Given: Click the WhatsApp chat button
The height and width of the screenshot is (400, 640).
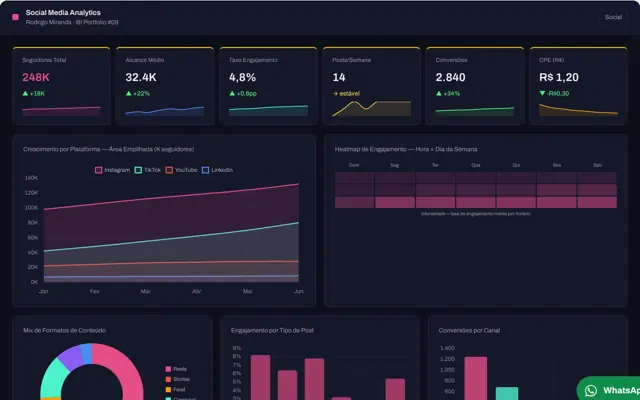Looking at the screenshot, I should (609, 390).
